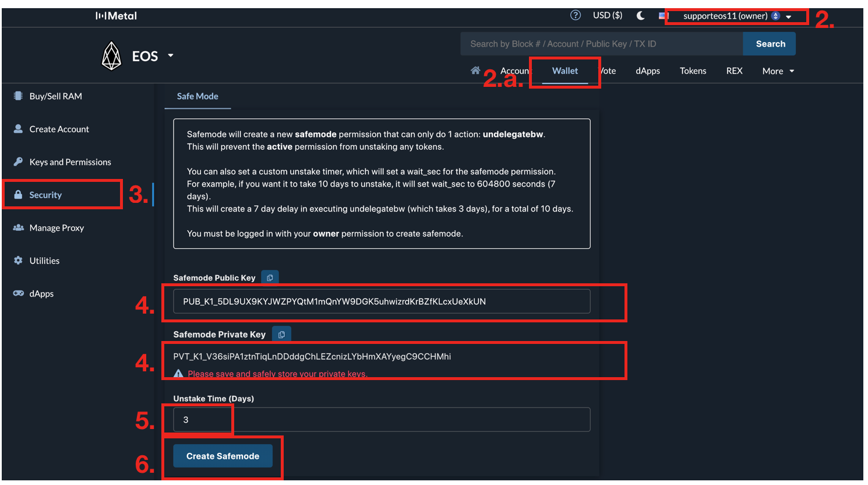The width and height of the screenshot is (868, 485).
Task: Click the Metal logo in header
Action: [x=116, y=16]
